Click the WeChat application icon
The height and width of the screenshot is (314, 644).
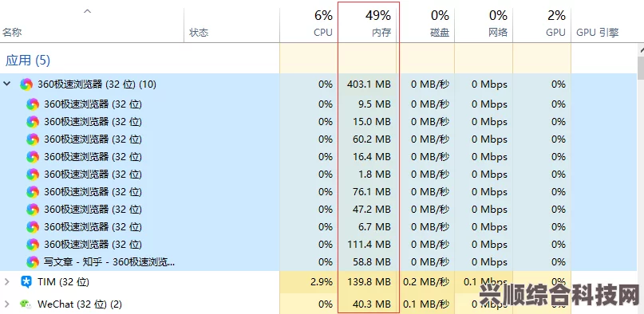tap(26, 304)
